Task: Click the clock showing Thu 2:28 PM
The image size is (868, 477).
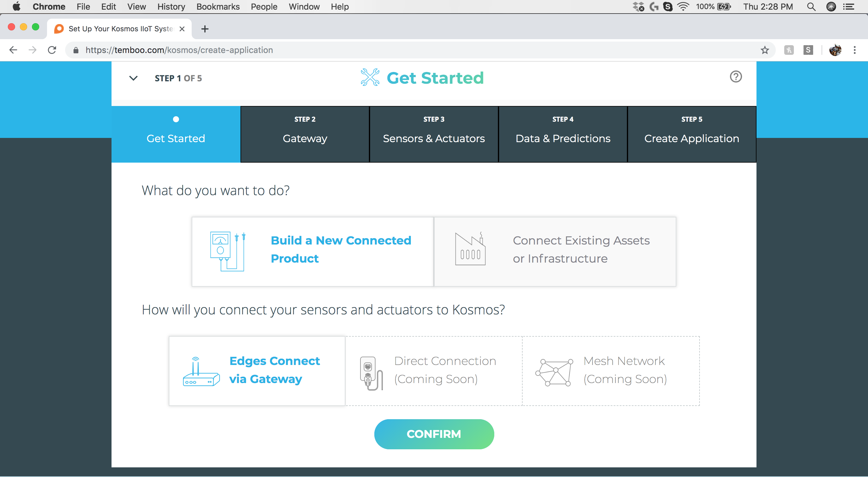Action: click(768, 7)
